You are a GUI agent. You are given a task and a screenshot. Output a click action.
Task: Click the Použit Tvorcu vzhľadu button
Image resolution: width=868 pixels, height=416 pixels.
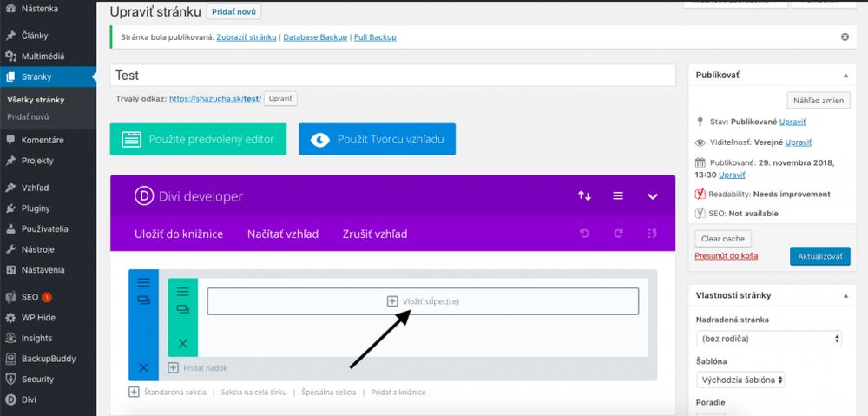click(x=377, y=139)
